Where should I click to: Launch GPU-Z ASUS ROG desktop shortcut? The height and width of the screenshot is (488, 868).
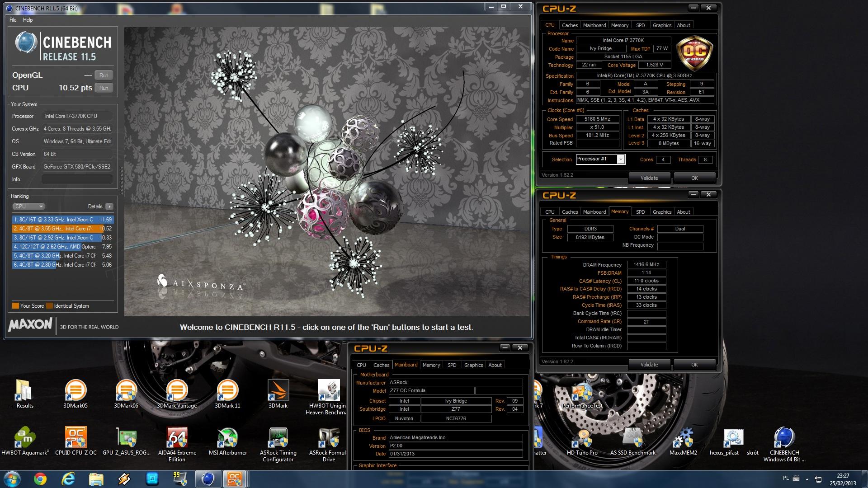click(x=126, y=441)
